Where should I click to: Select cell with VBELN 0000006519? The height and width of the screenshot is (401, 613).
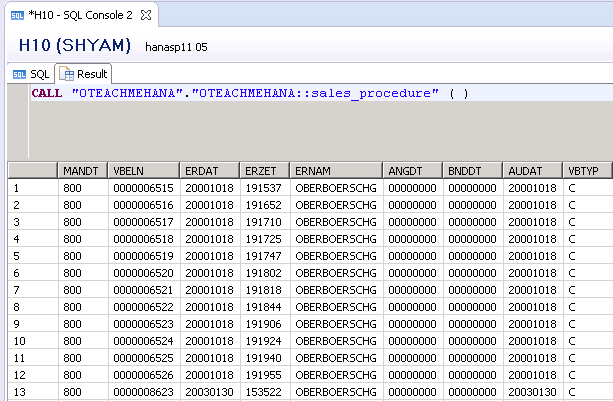pyautogui.click(x=143, y=256)
